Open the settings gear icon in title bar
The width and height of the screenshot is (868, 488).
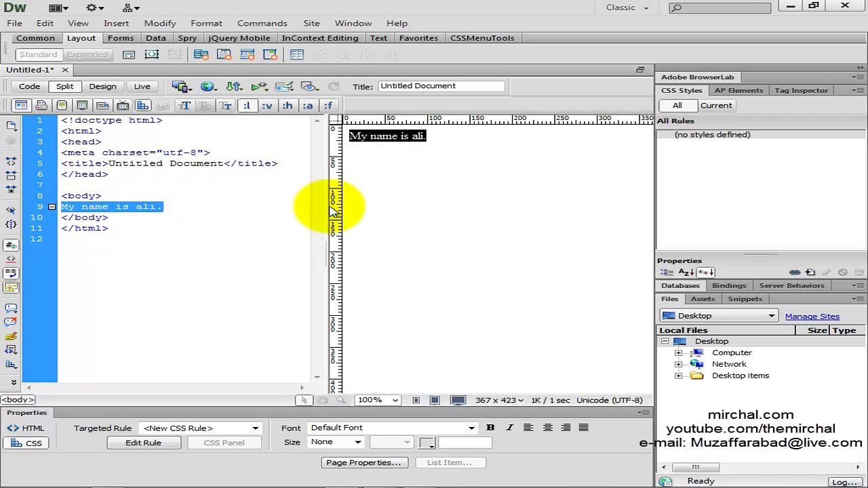[94, 8]
